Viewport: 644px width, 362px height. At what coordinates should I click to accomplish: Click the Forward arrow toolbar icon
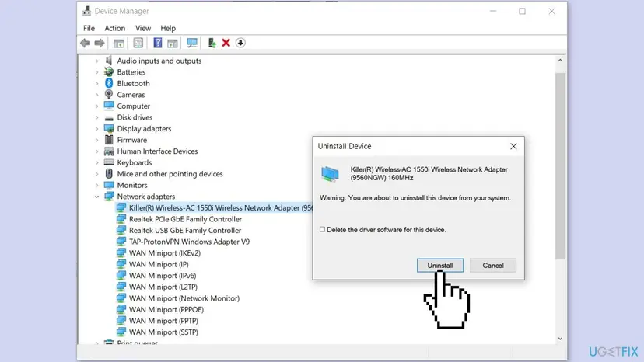[100, 43]
